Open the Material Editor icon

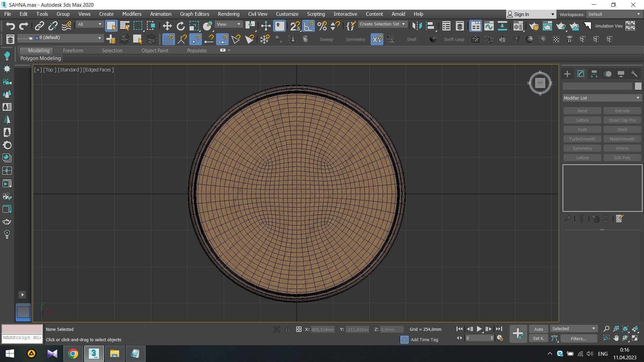click(518, 26)
